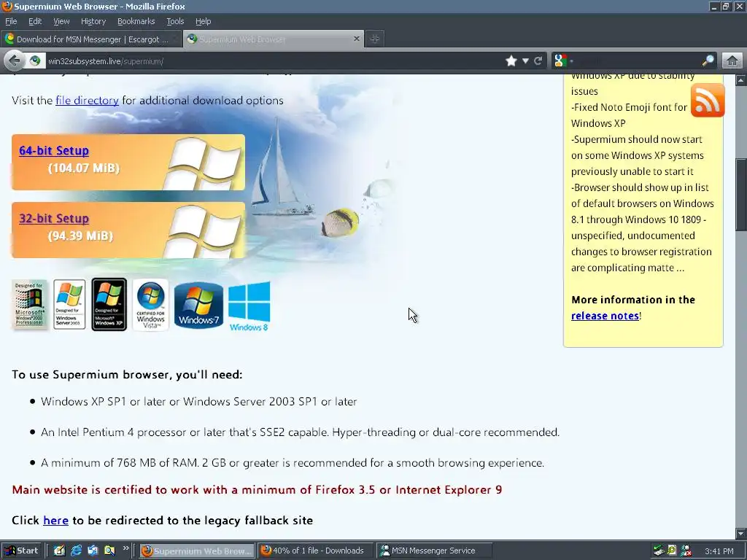The image size is (747, 560).
Task: Open the Google search engine selector
Action: click(562, 61)
